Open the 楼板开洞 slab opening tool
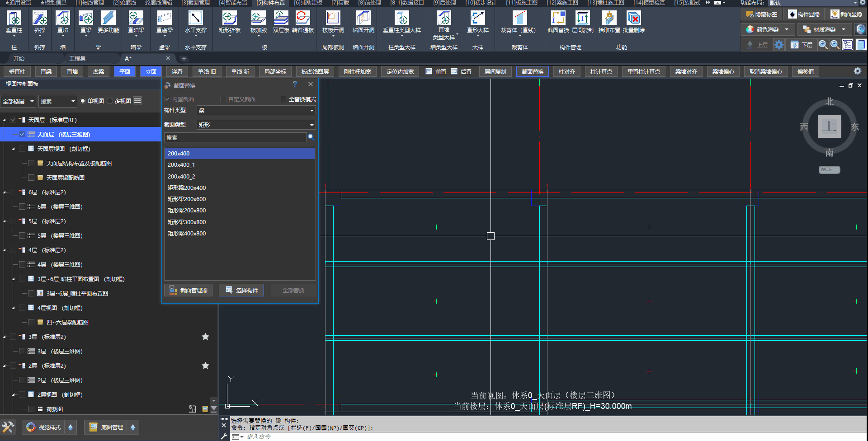 (x=333, y=19)
